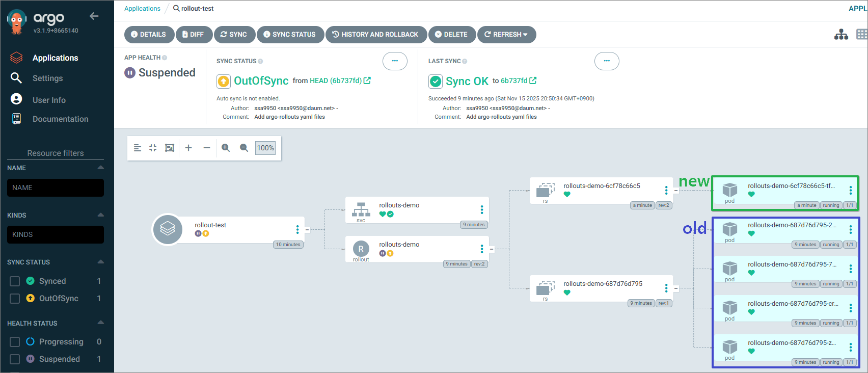
Task: Collapse children of the rollout-test node
Action: pyautogui.click(x=307, y=230)
